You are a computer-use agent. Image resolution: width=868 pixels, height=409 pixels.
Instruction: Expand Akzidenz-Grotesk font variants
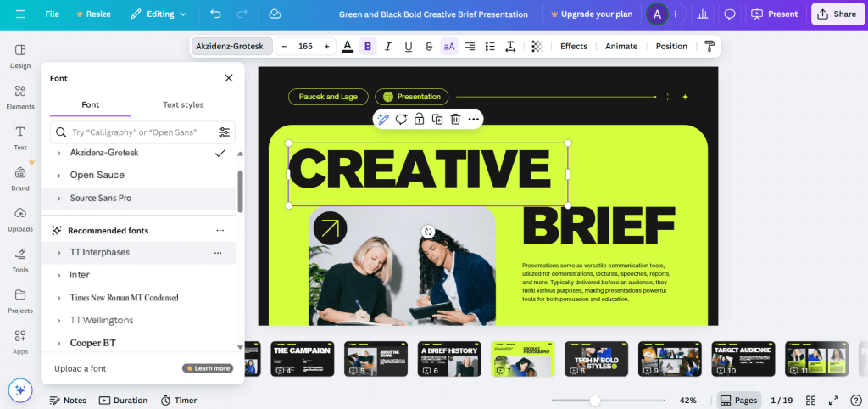point(59,153)
